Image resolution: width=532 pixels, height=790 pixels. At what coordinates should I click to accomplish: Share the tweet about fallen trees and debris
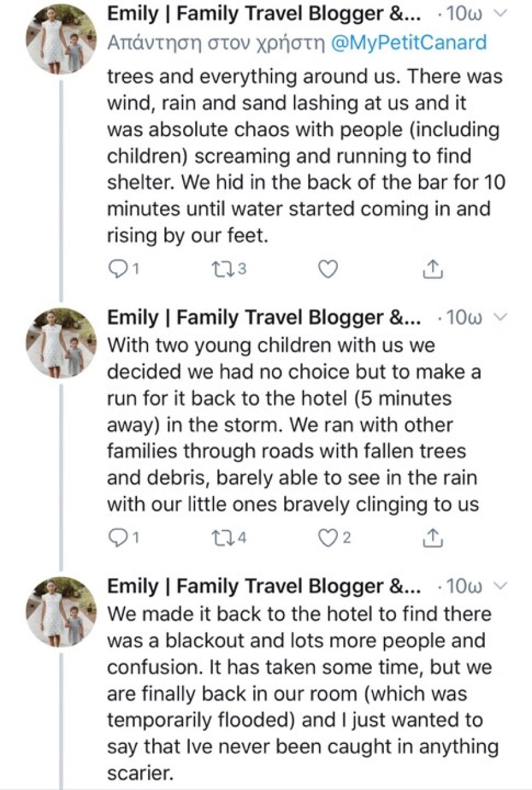(432, 537)
